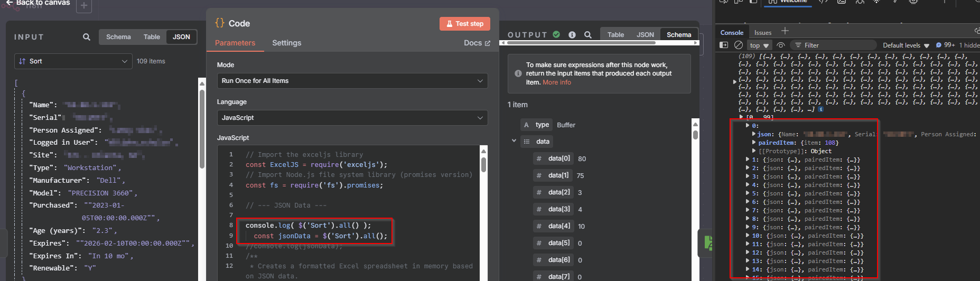Switch input view to Table
This screenshot has height=281, width=980.
point(152,37)
